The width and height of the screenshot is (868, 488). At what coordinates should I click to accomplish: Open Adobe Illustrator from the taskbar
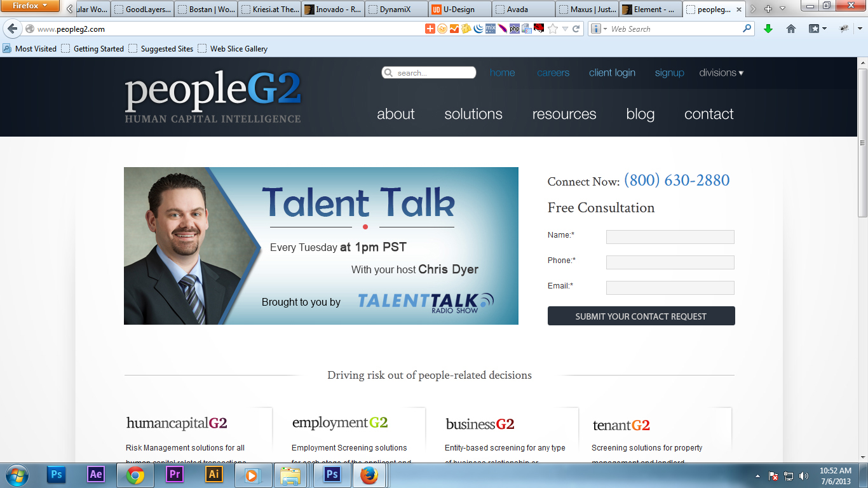[214, 475]
